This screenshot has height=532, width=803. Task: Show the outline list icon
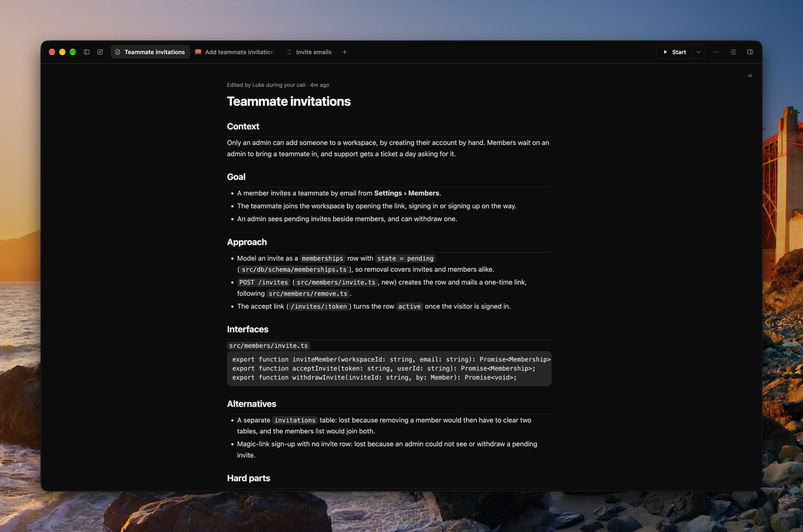(x=733, y=52)
